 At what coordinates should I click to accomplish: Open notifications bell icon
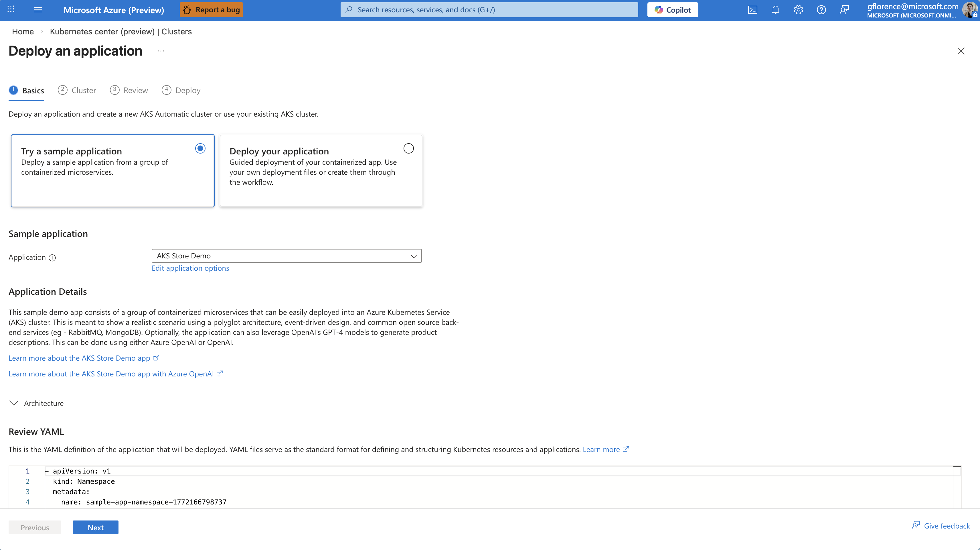tap(775, 10)
